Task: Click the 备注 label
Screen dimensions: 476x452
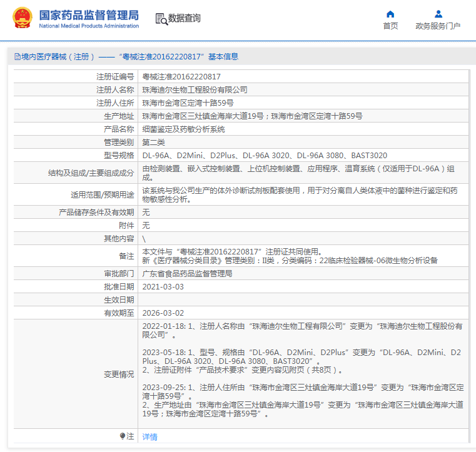Action: 126,256
